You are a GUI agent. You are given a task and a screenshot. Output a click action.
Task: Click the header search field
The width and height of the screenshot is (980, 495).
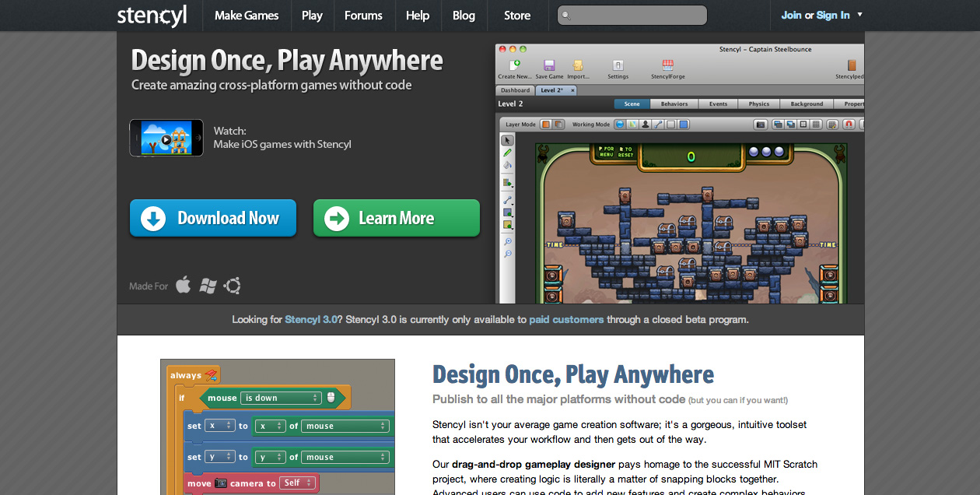tap(632, 16)
